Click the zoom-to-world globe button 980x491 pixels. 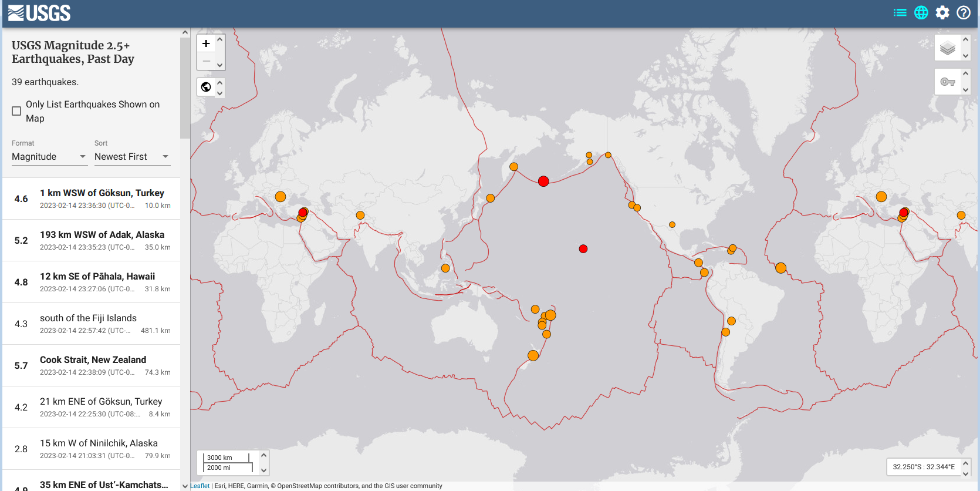206,87
